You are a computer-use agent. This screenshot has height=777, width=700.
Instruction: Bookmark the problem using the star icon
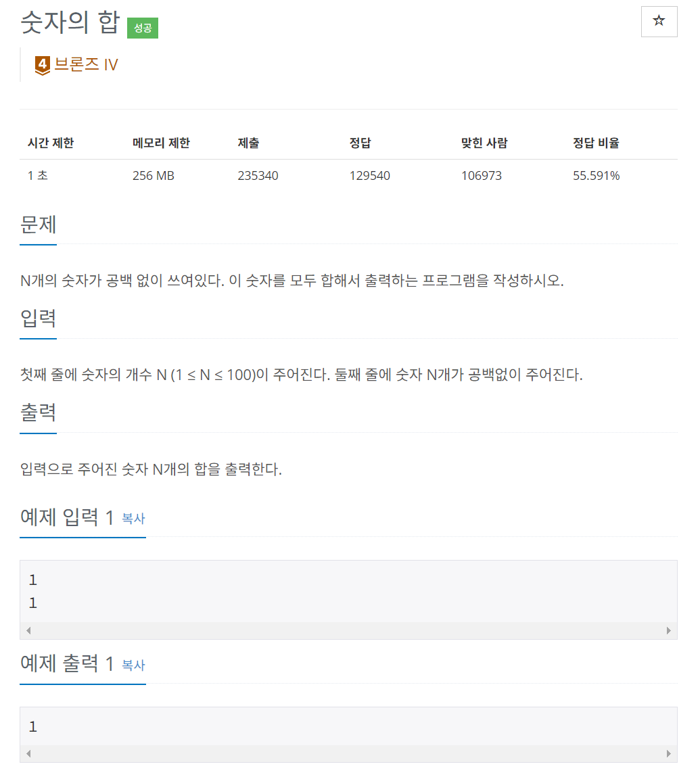pyautogui.click(x=658, y=21)
